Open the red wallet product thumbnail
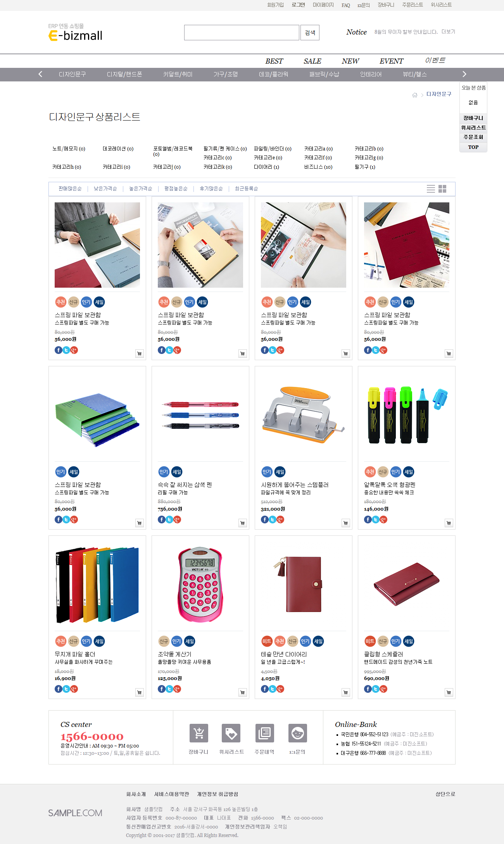504x844 pixels. click(407, 584)
